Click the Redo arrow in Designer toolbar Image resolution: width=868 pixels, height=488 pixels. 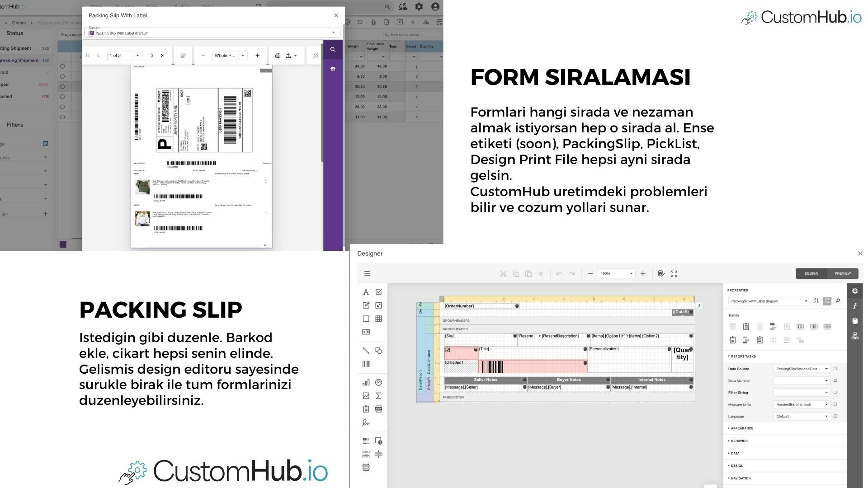click(x=571, y=274)
